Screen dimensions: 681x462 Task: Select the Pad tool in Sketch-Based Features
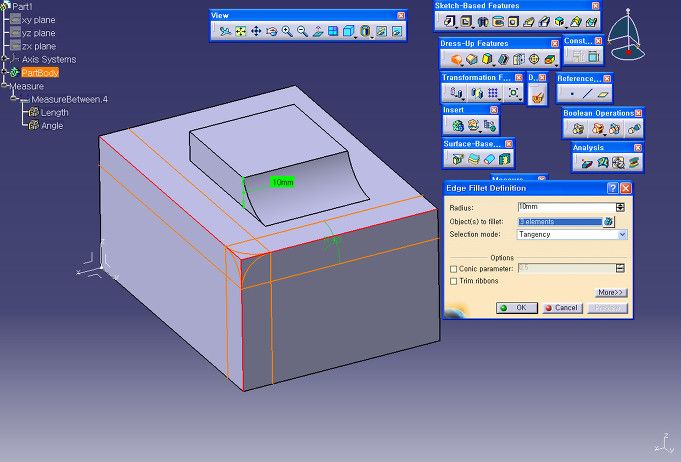(449, 21)
